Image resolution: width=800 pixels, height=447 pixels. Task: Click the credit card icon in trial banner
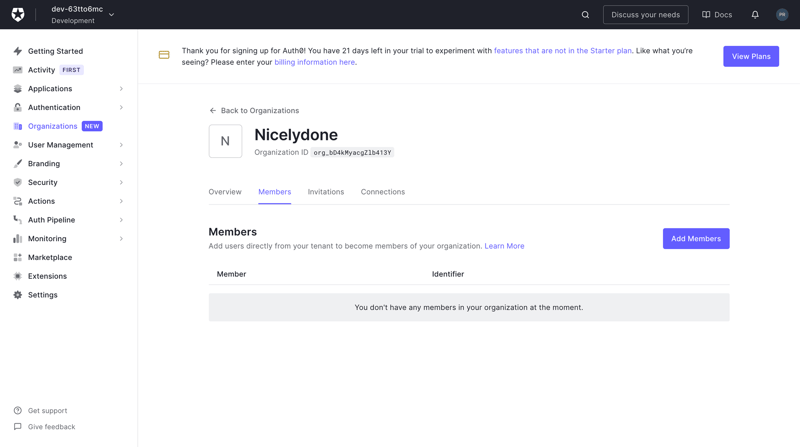(x=164, y=55)
